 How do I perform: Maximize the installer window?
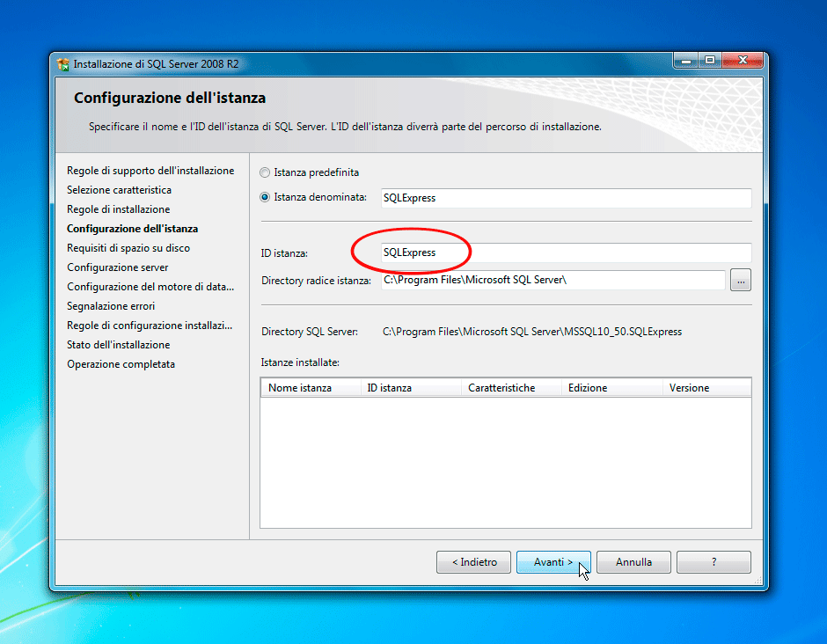[x=710, y=61]
